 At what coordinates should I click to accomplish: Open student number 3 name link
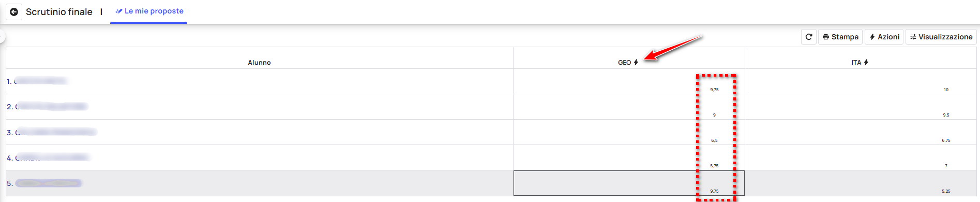point(52,132)
